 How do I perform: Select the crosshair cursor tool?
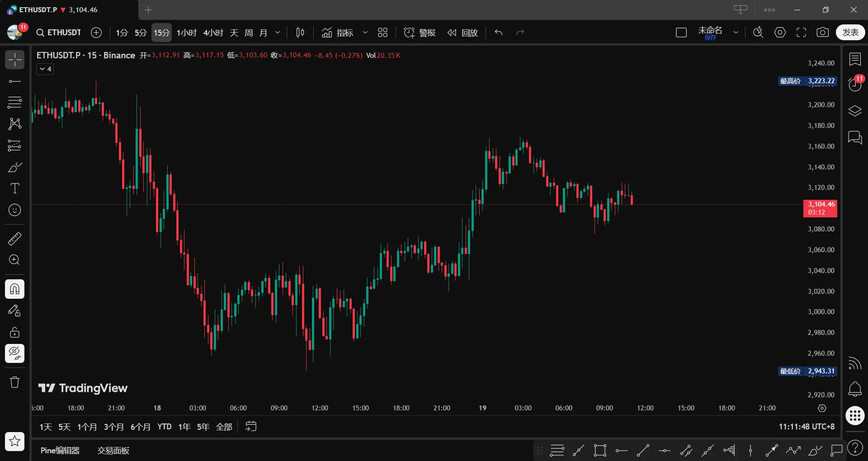pos(14,60)
